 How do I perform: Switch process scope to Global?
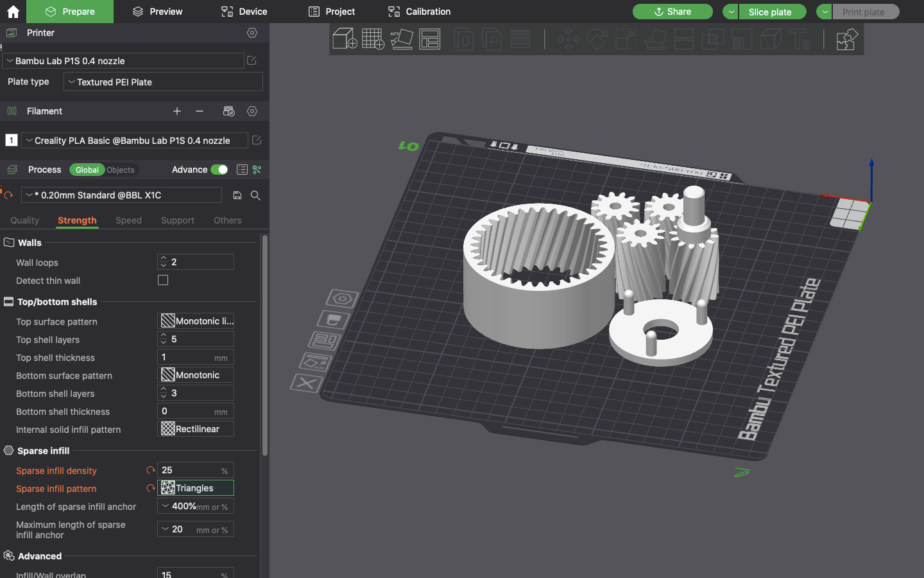click(x=87, y=170)
